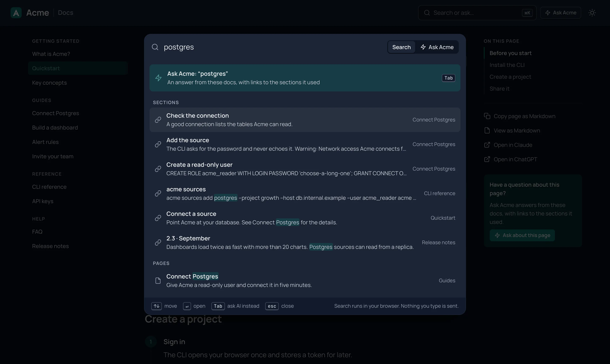610x364 pixels.
Task: Open API keys reference page
Action: click(43, 201)
